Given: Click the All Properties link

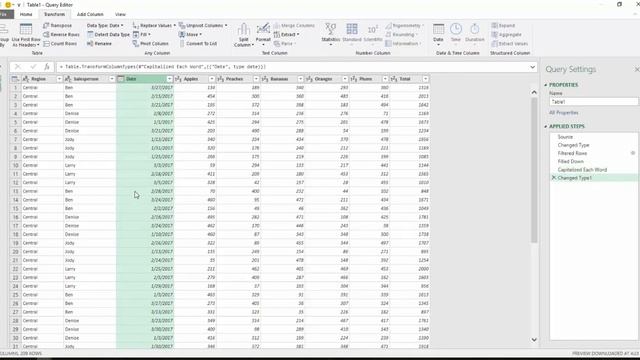Looking at the screenshot, I should coord(564,113).
